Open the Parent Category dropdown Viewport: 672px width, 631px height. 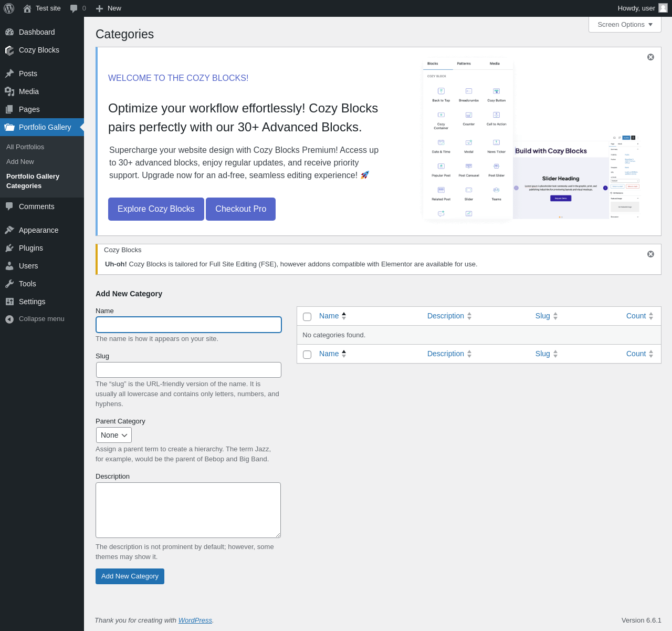click(x=114, y=435)
